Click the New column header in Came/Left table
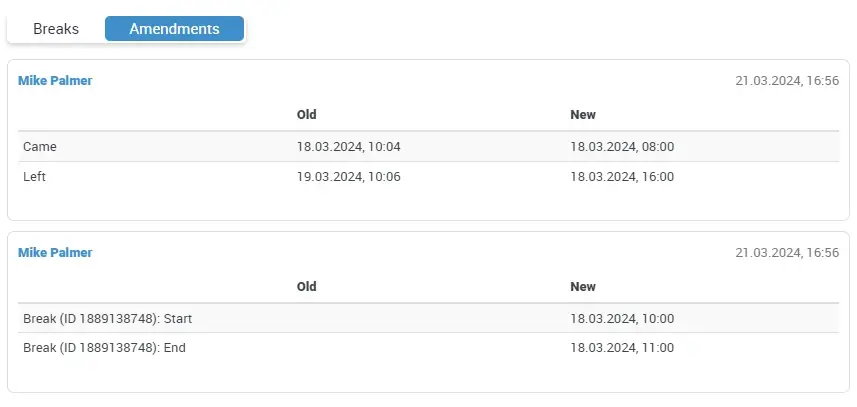The image size is (857, 407). 583,115
